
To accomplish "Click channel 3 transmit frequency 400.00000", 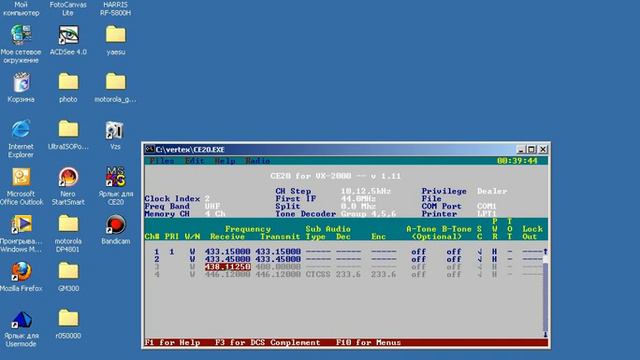I will (278, 267).
